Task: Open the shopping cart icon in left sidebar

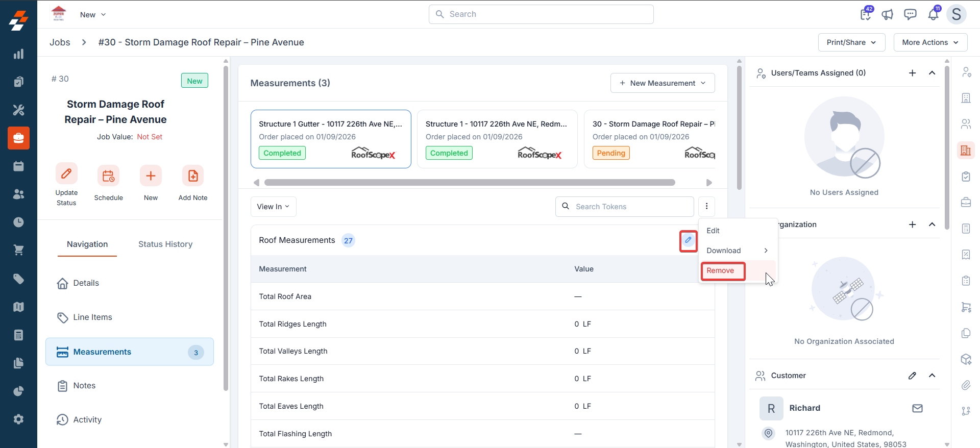Action: click(x=18, y=250)
